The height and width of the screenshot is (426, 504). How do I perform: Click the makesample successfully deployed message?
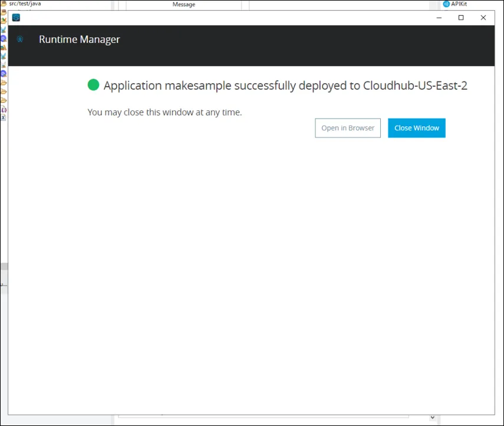[285, 86]
